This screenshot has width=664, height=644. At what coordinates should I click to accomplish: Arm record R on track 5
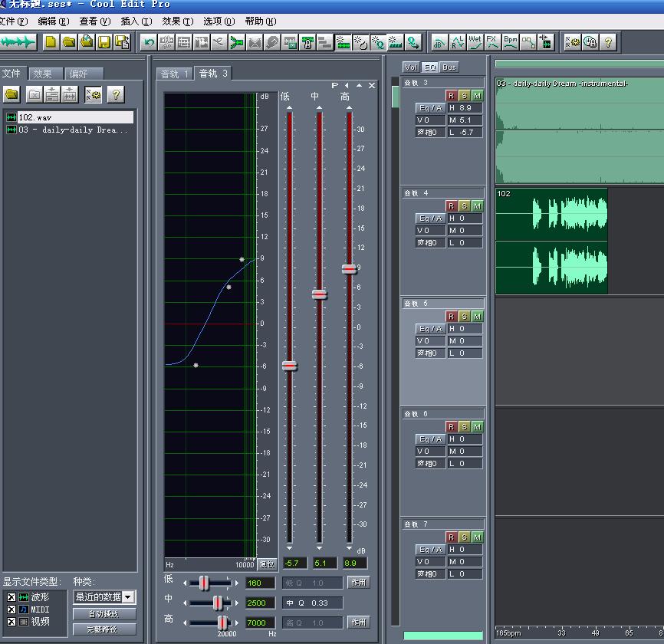click(x=451, y=317)
